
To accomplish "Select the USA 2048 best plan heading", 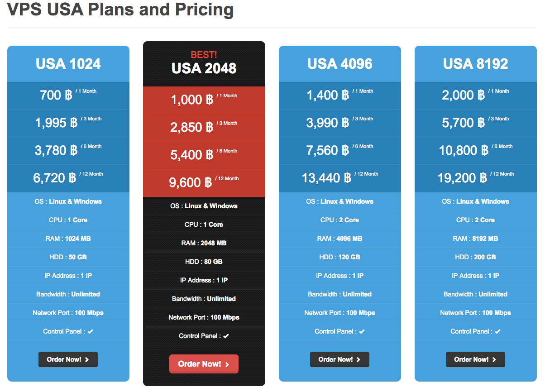I will [x=204, y=68].
